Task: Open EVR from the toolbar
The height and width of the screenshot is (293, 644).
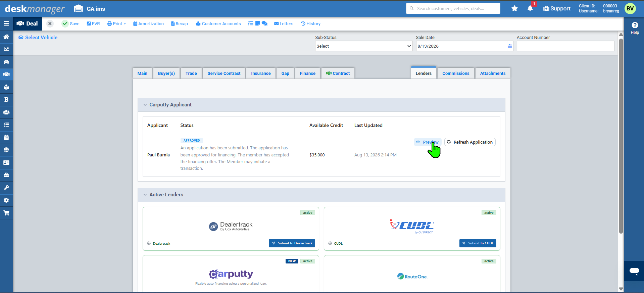Action: [93, 23]
